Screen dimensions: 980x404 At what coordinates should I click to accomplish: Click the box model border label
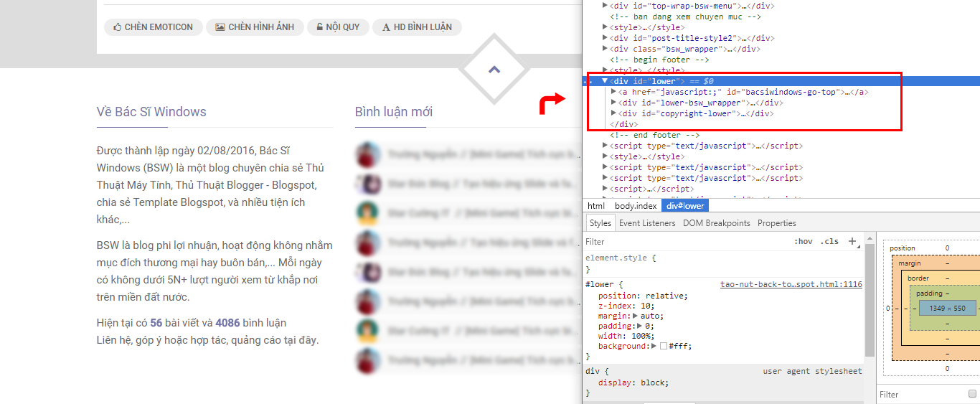(x=918, y=278)
